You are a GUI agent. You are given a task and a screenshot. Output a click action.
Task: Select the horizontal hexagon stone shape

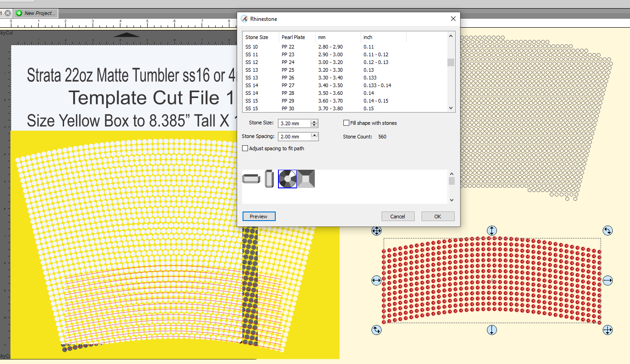[x=251, y=179]
